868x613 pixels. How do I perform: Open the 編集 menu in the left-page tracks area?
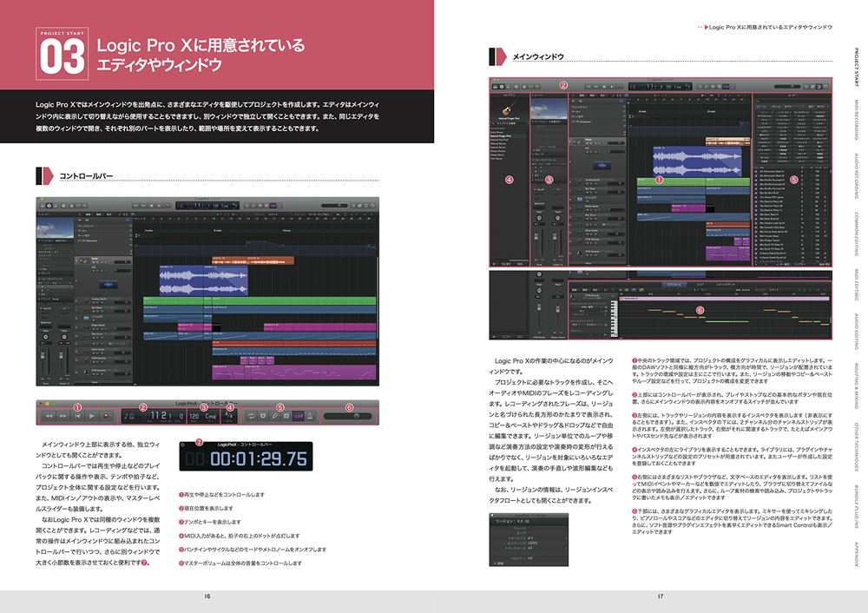point(88,214)
